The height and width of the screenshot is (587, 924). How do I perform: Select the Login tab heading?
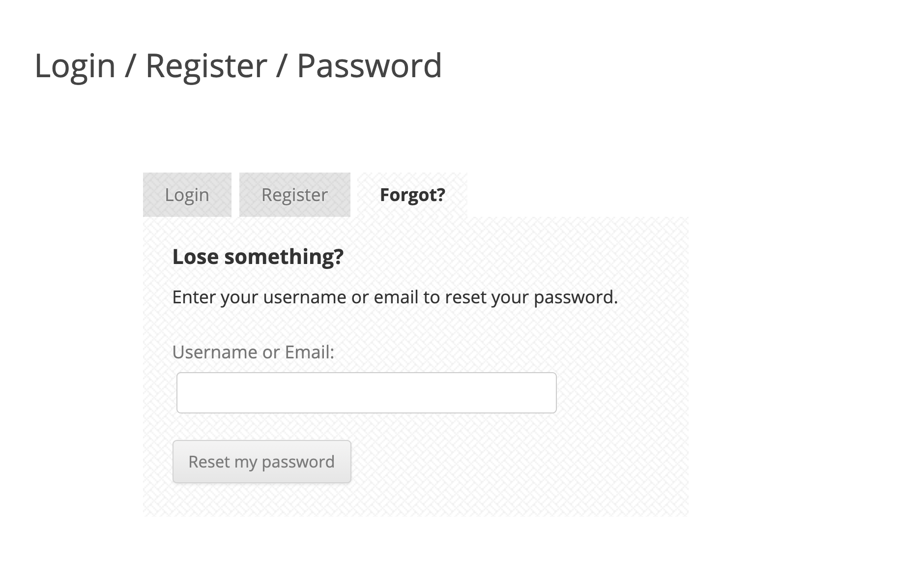[187, 195]
